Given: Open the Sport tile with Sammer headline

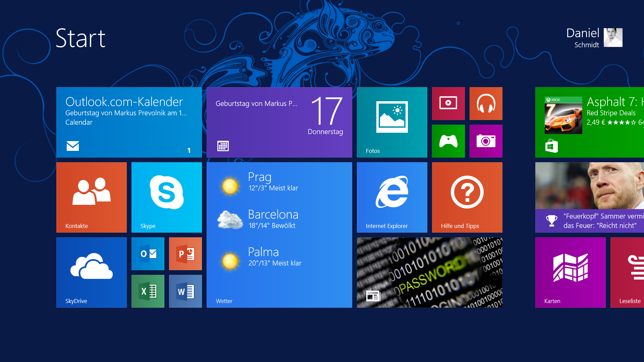Looking at the screenshot, I should (x=590, y=197).
